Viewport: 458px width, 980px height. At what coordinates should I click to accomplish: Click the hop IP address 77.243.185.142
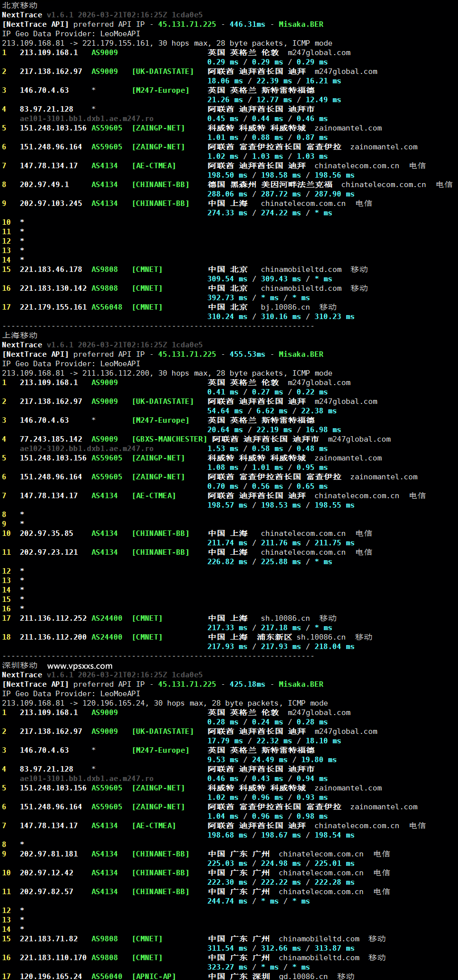tap(51, 439)
